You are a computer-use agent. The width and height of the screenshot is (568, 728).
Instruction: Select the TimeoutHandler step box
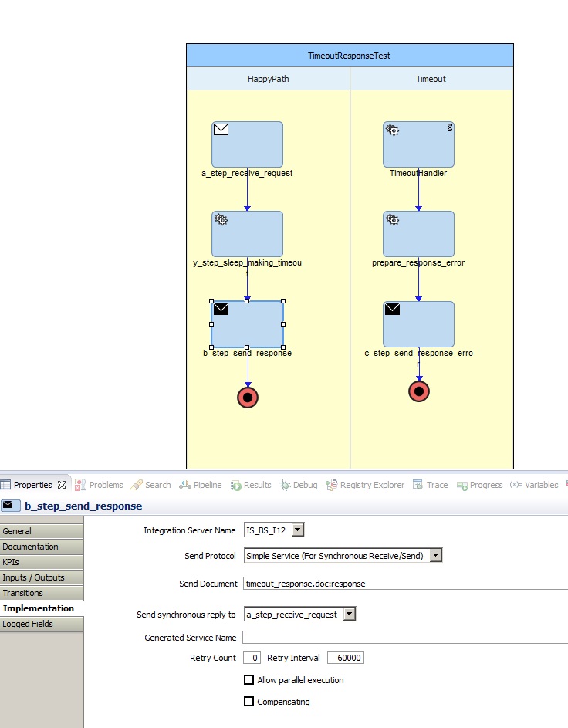click(x=418, y=144)
